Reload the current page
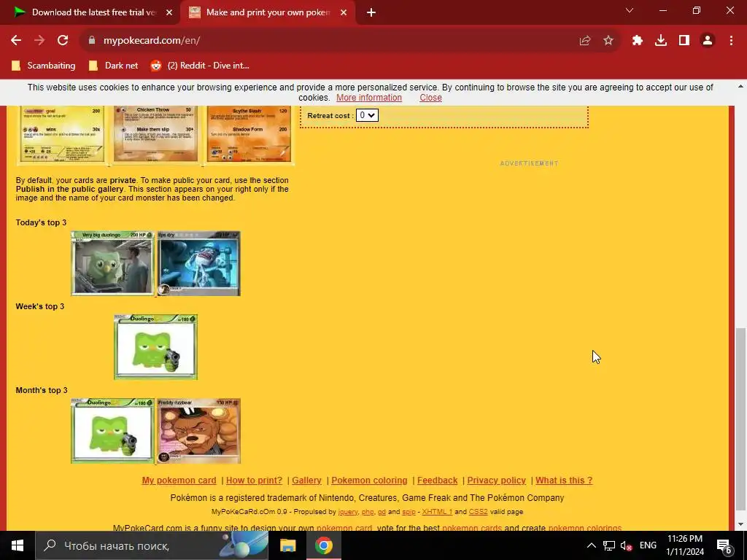 (63, 41)
